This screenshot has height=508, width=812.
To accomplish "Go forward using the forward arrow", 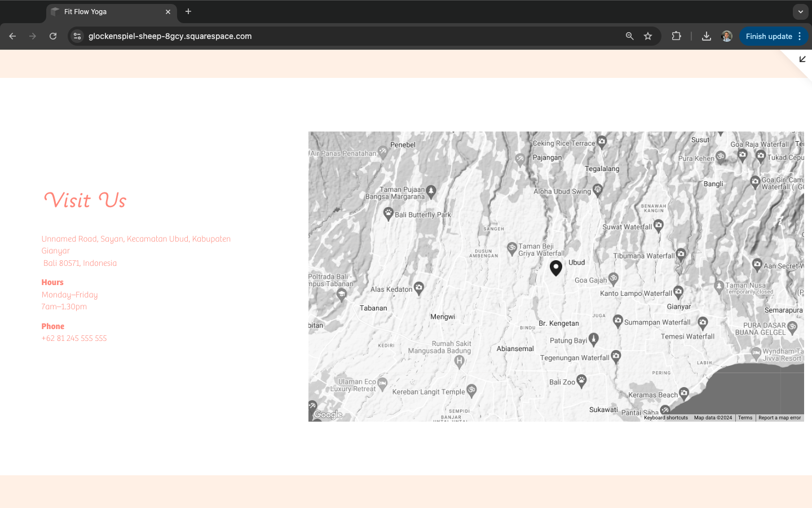I will click(x=33, y=36).
